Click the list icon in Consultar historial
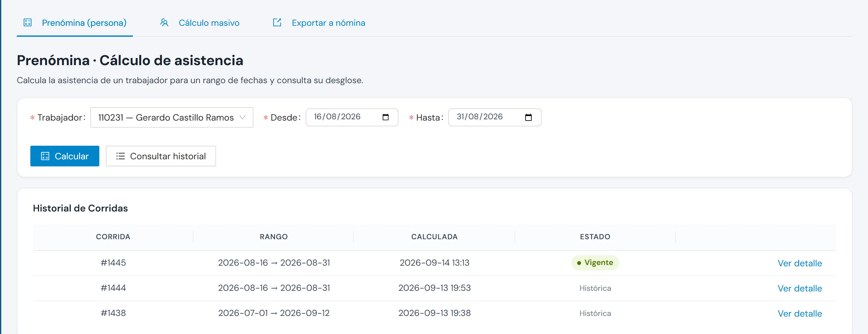 120,156
